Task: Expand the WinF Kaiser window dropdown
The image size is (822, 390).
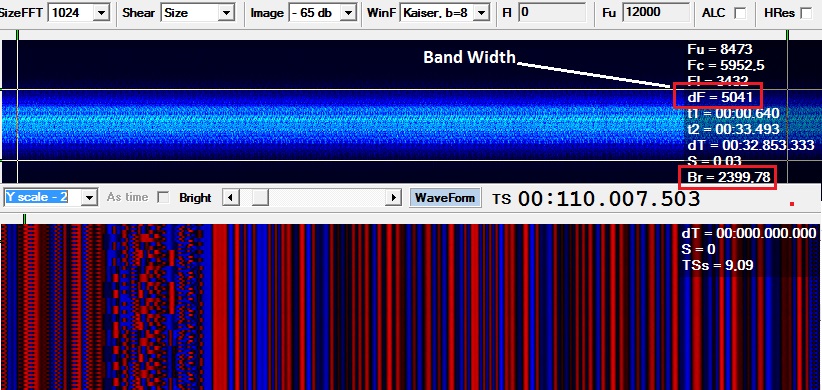Action: point(482,13)
